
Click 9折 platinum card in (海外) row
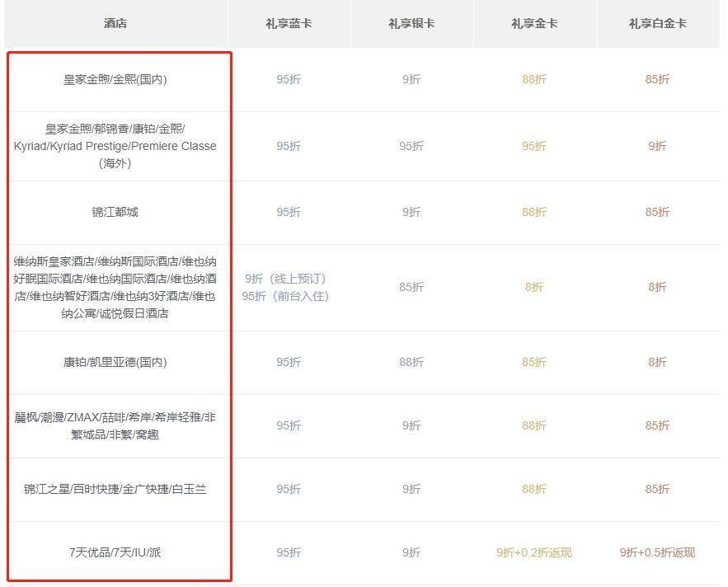[657, 146]
